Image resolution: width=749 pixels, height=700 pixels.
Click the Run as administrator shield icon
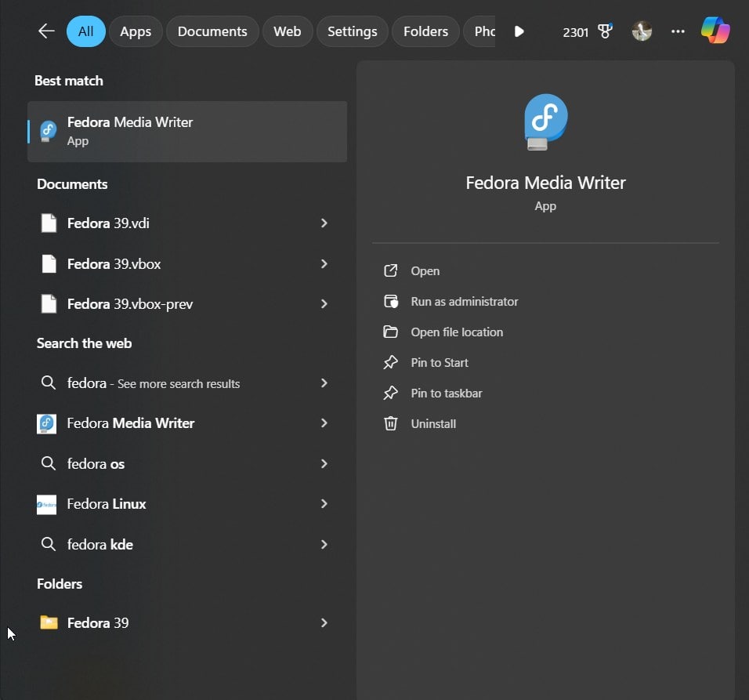click(x=391, y=302)
